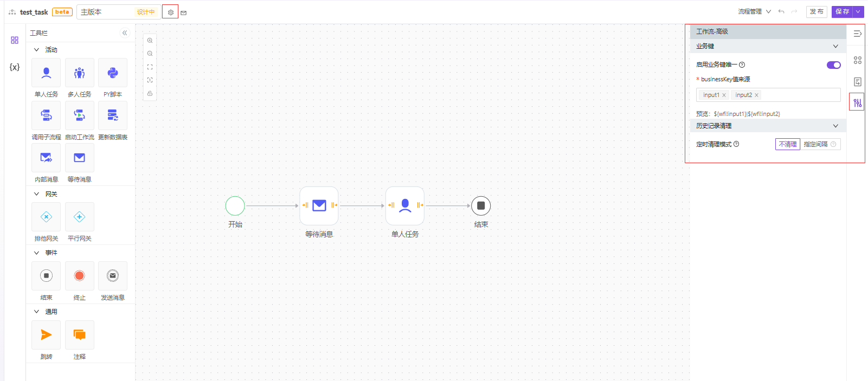Image resolution: width=868 pixels, height=381 pixels.
Task: Collapse the 历史记录清理 section
Action: 835,126
